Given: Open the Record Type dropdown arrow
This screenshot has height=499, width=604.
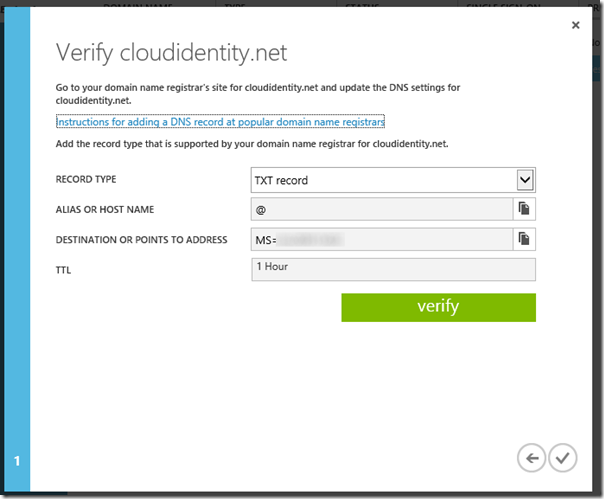Looking at the screenshot, I should (x=525, y=180).
